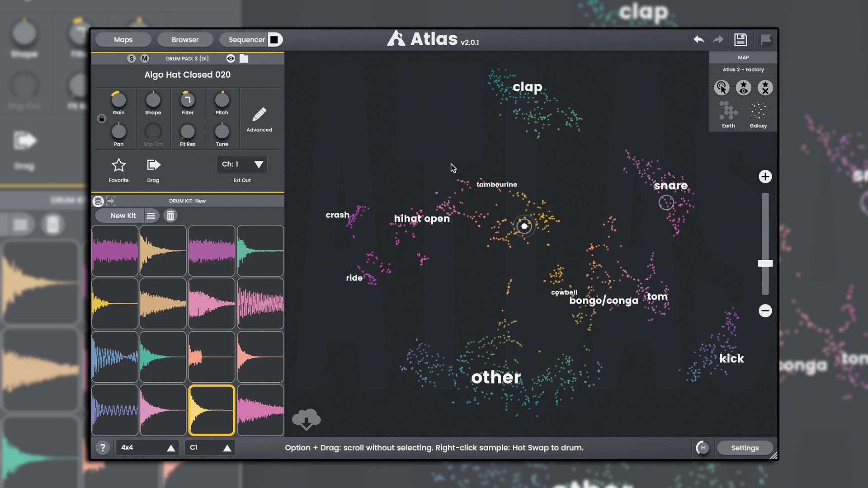Open the drum kit list menu icon
Image resolution: width=868 pixels, height=488 pixels.
pyautogui.click(x=151, y=216)
